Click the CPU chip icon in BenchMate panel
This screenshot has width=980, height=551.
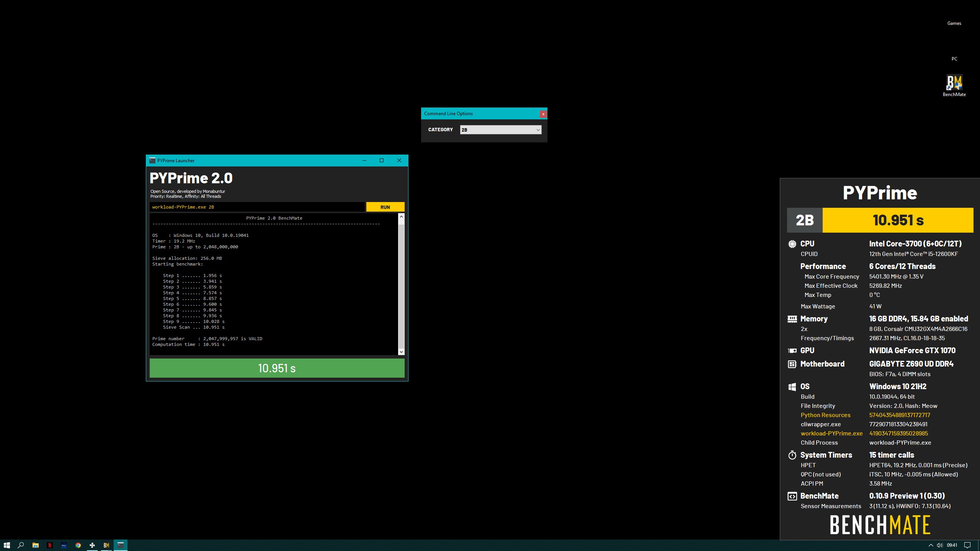coord(792,244)
